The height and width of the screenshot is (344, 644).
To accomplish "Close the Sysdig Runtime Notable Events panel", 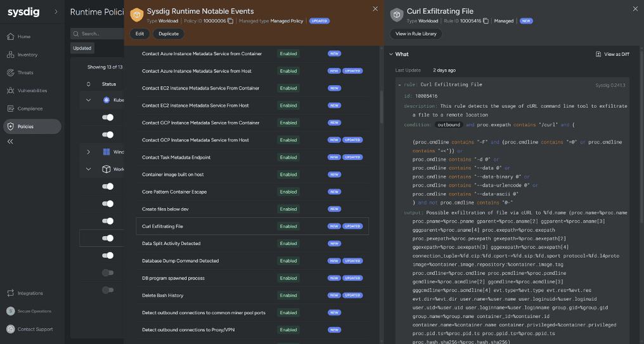I will (375, 9).
